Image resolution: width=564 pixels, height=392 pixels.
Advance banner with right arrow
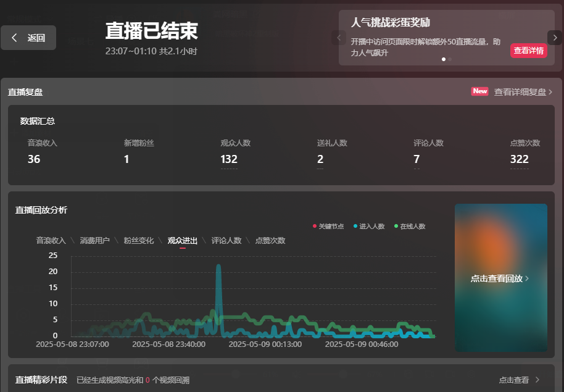(x=555, y=38)
